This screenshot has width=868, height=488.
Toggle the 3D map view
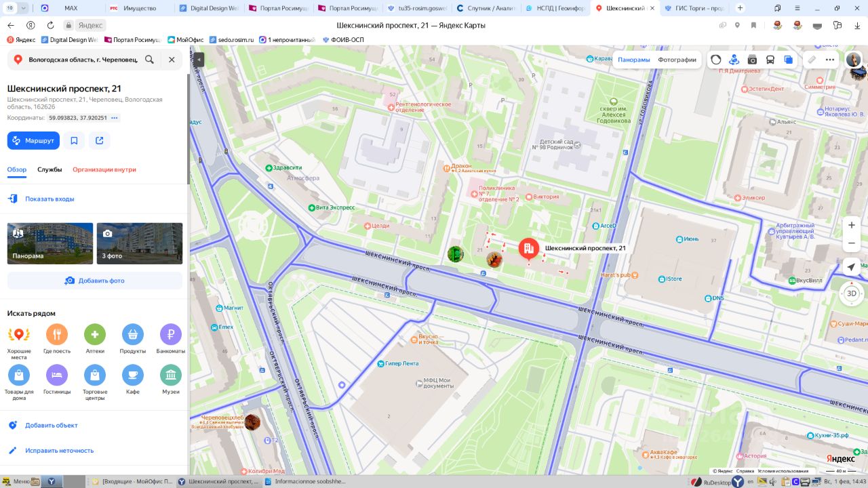coord(852,293)
